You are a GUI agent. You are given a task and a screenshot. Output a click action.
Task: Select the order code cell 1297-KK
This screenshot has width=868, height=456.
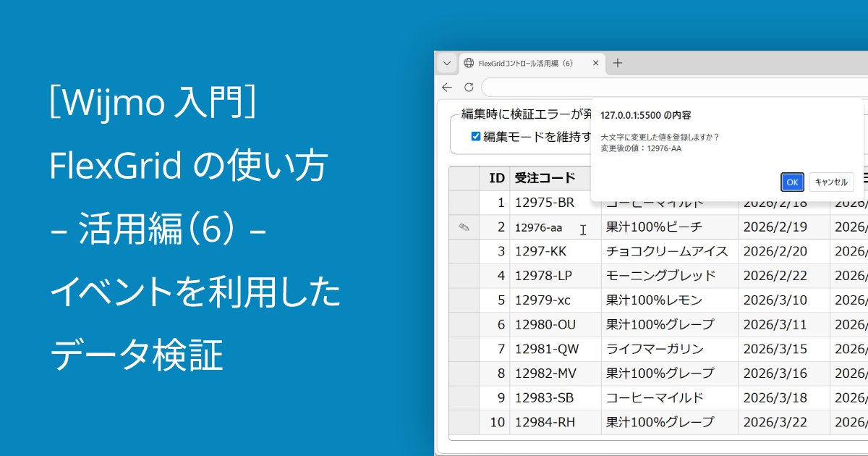point(556,252)
